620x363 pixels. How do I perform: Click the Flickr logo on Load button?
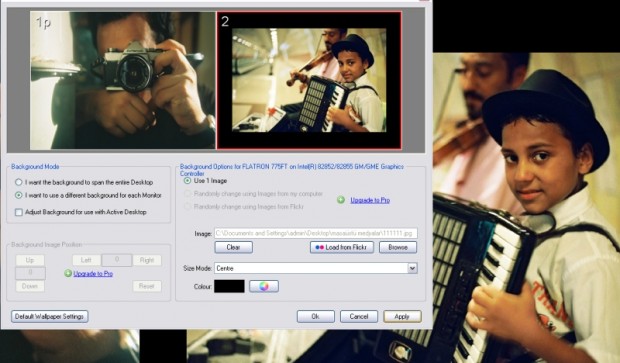[319, 247]
